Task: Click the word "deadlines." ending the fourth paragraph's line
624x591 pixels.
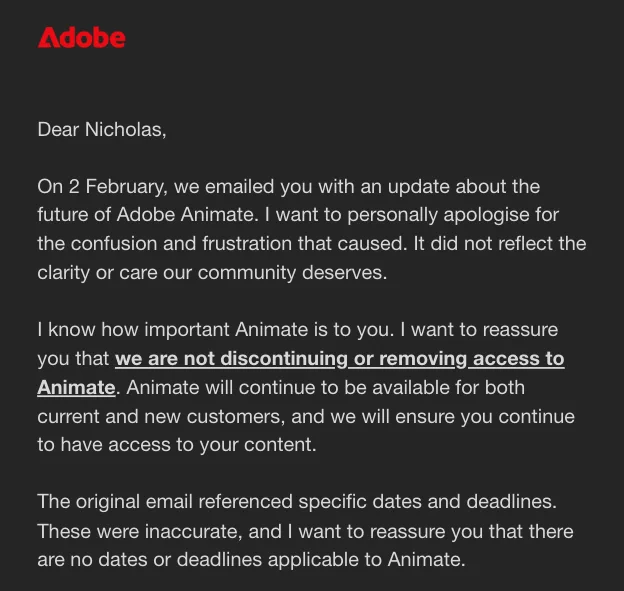Action: (511, 501)
